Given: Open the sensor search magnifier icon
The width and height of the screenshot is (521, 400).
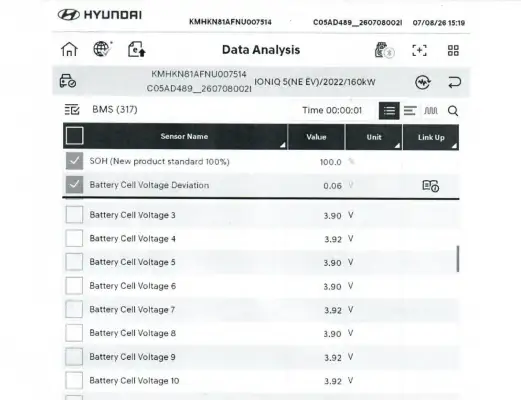Looking at the screenshot, I should 453,111.
